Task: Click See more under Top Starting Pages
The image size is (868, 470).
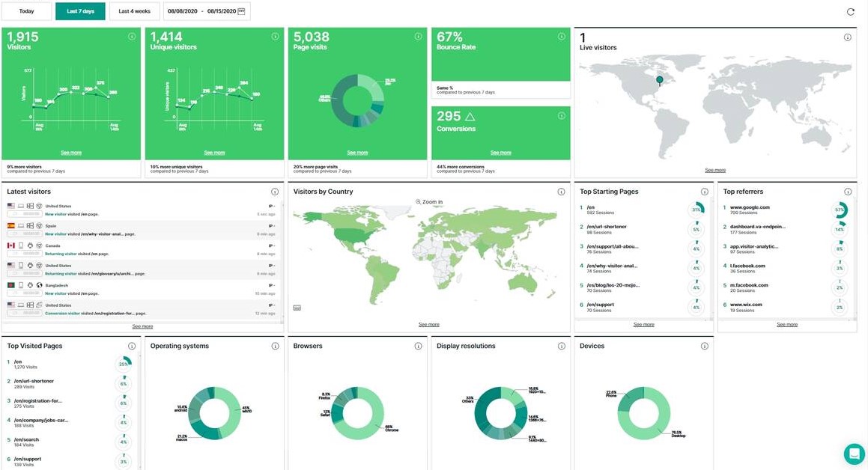Action: 643,325
